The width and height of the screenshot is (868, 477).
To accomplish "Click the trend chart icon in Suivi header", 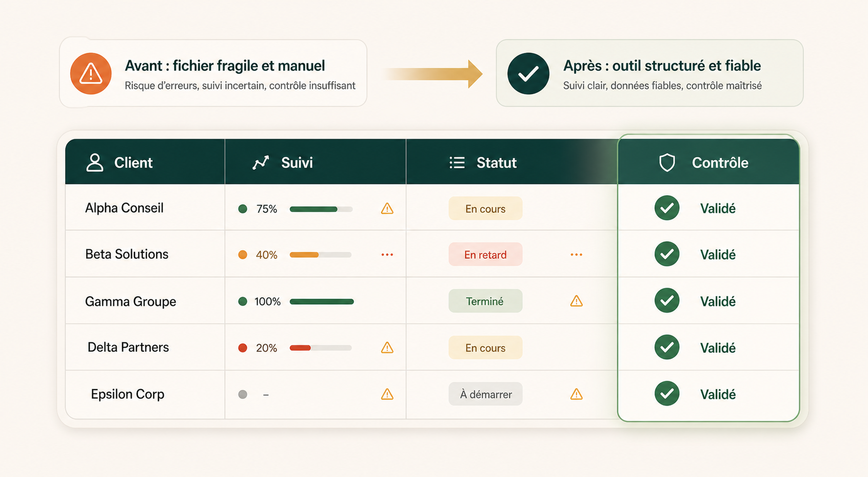I will [x=261, y=163].
